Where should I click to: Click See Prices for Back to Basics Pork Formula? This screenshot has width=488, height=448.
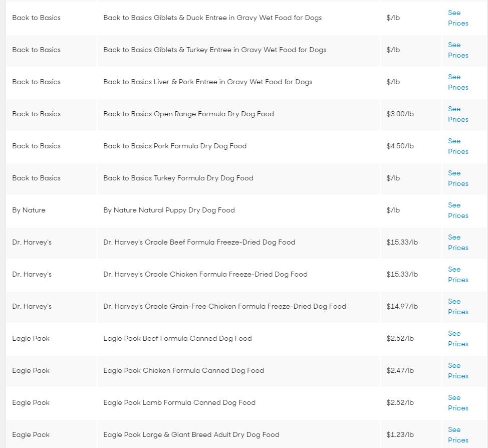pyautogui.click(x=458, y=146)
